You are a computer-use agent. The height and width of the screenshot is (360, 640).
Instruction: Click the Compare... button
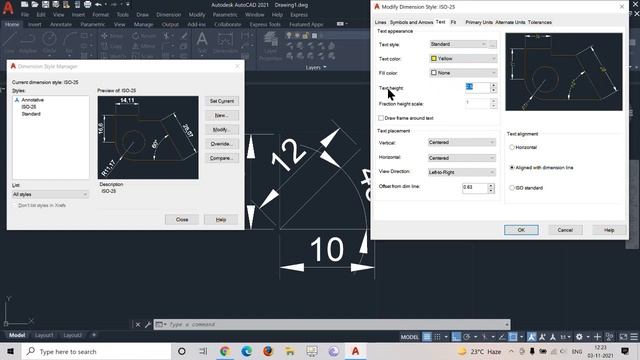pyautogui.click(x=222, y=158)
